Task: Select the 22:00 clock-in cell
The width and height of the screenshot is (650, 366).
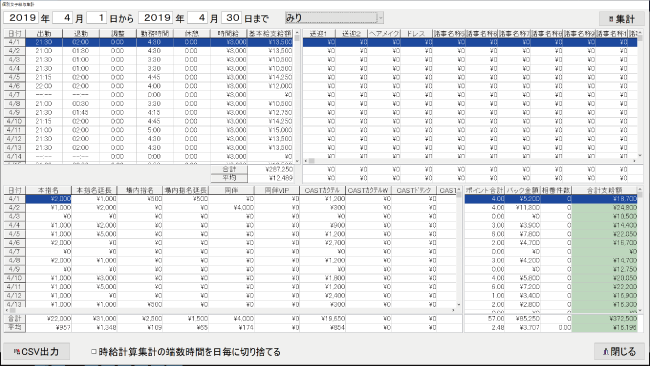Action: 44,86
